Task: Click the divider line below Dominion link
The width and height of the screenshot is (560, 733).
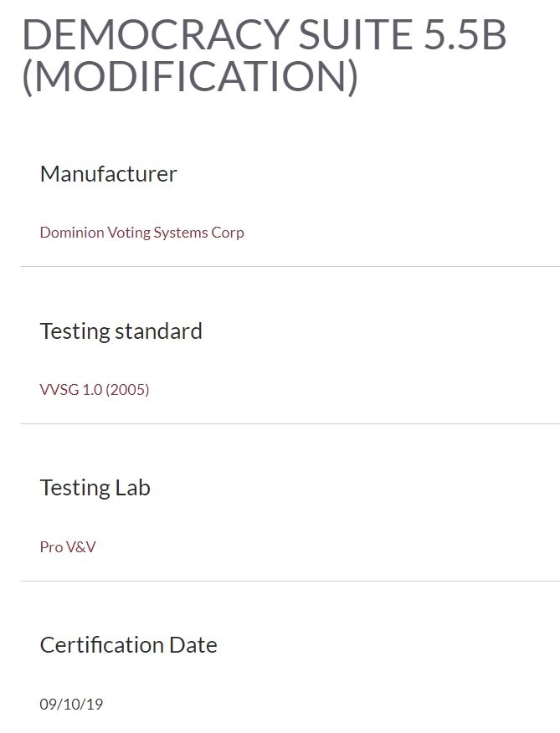Action: click(290, 266)
